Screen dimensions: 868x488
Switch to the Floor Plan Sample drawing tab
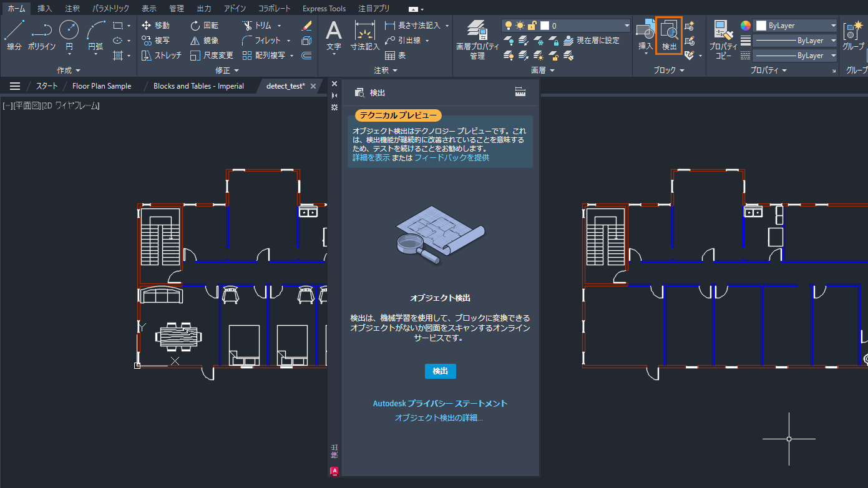coord(102,86)
